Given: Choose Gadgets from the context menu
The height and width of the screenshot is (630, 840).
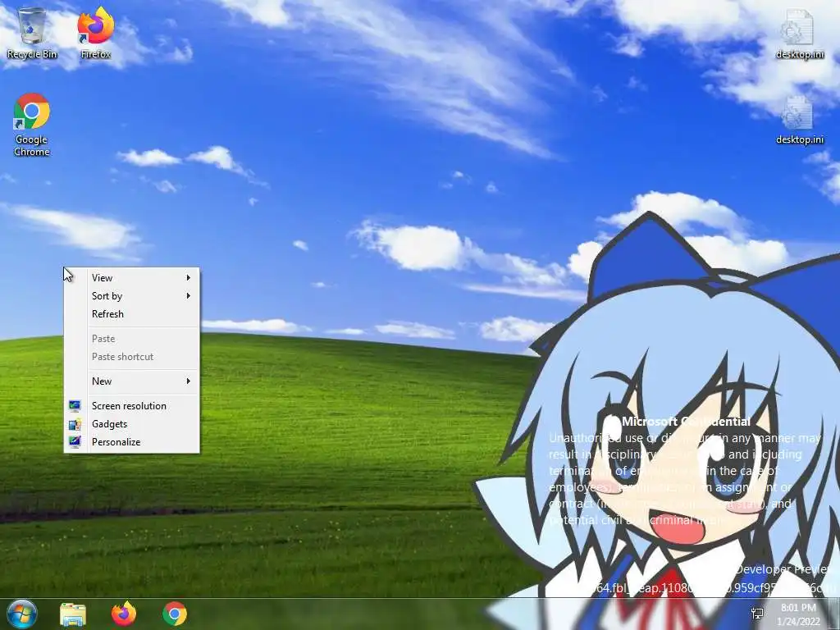Looking at the screenshot, I should (x=132, y=424).
